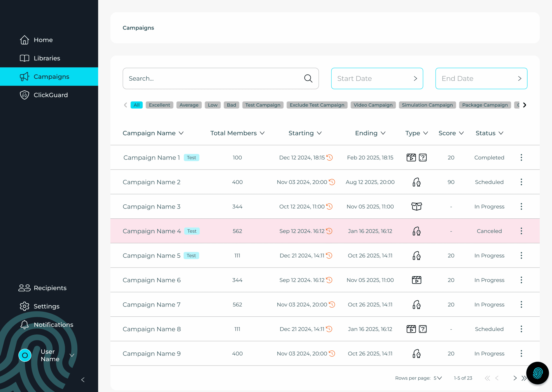Open actions menu for Campaign Name 9
Image resolution: width=552 pixels, height=392 pixels.
pyautogui.click(x=521, y=353)
